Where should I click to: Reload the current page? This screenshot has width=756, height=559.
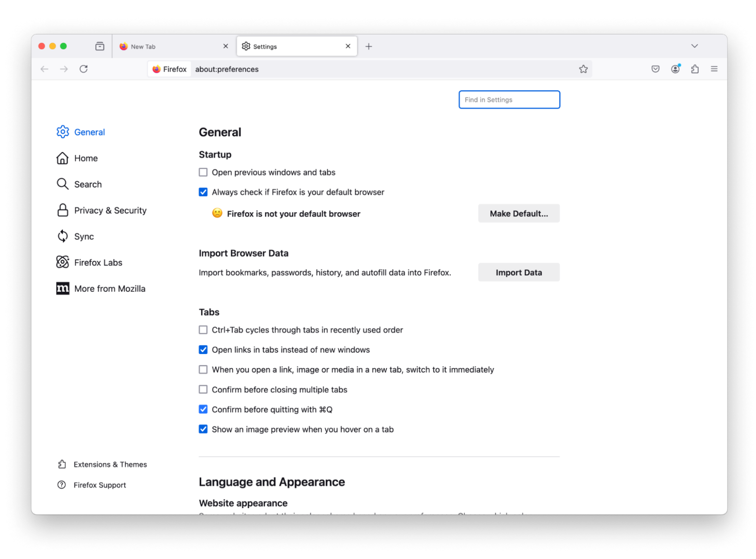coord(84,69)
